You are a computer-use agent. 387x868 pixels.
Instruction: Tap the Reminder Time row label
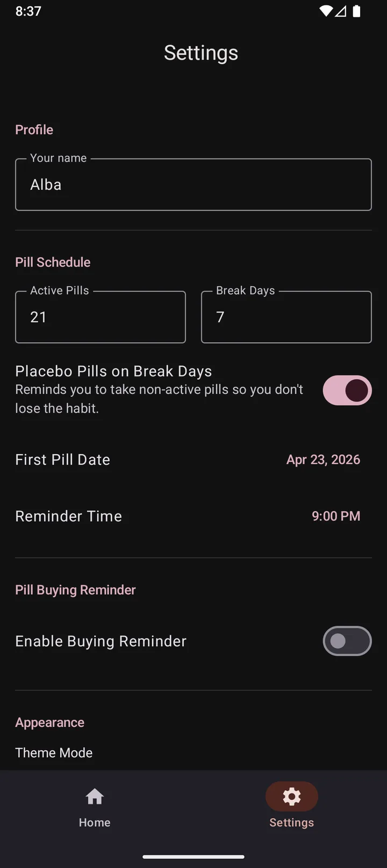(68, 516)
